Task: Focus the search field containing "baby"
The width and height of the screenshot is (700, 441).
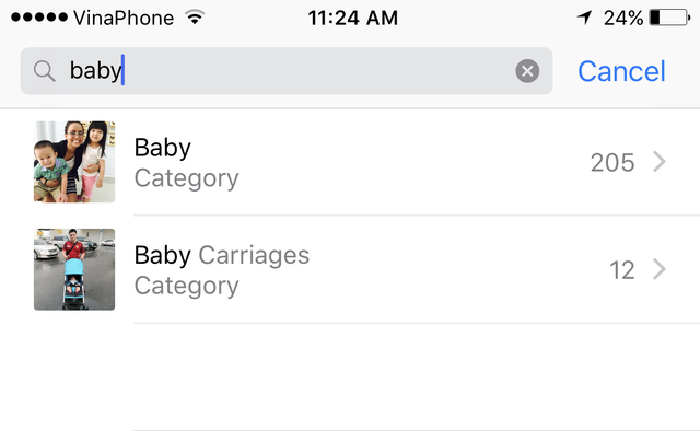Action: tap(286, 71)
